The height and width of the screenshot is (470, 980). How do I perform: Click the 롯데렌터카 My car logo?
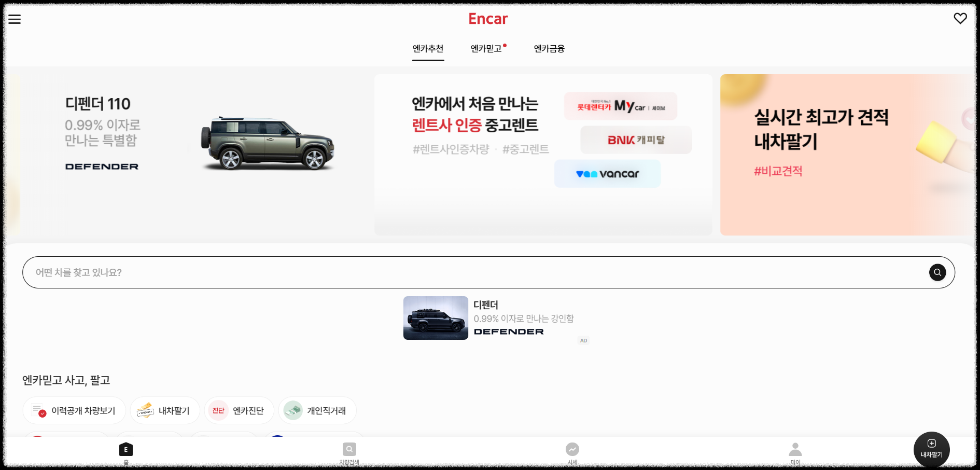(620, 106)
